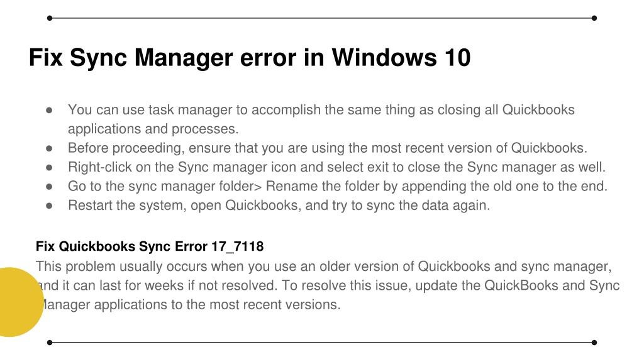The width and height of the screenshot is (644, 362).
Task: Click the bullet starting 'Restart the system'
Action: pos(279,206)
